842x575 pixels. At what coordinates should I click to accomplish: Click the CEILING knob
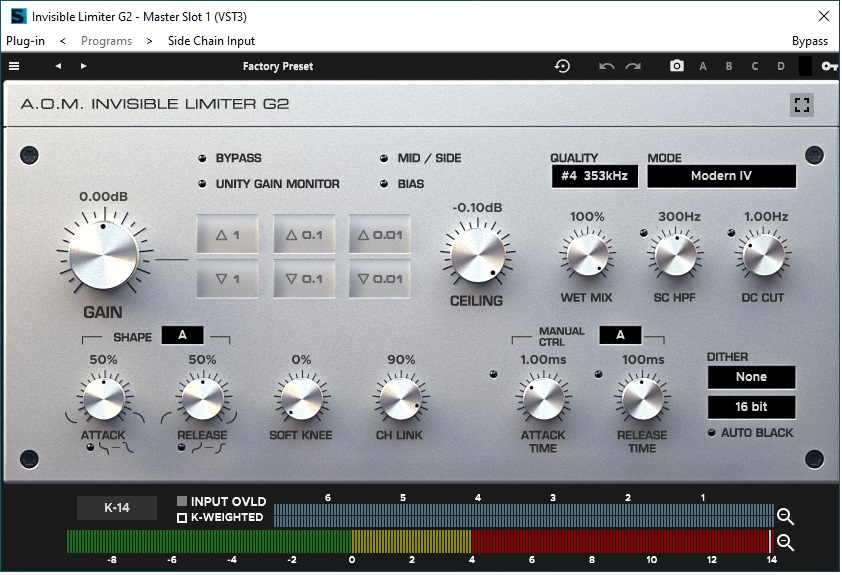click(x=478, y=255)
